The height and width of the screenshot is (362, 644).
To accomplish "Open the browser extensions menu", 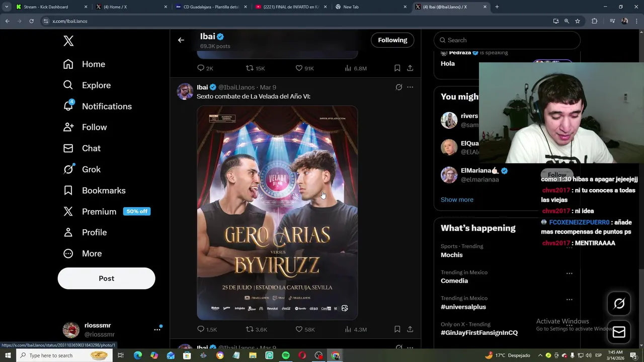I will [595, 21].
